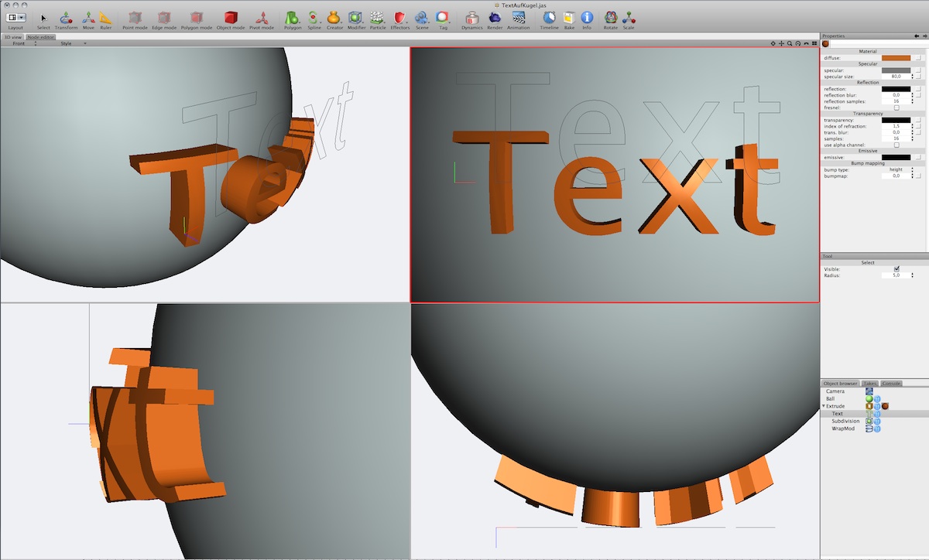Toggle Text object visibility flag
This screenshot has width=929, height=560.
coord(877,414)
